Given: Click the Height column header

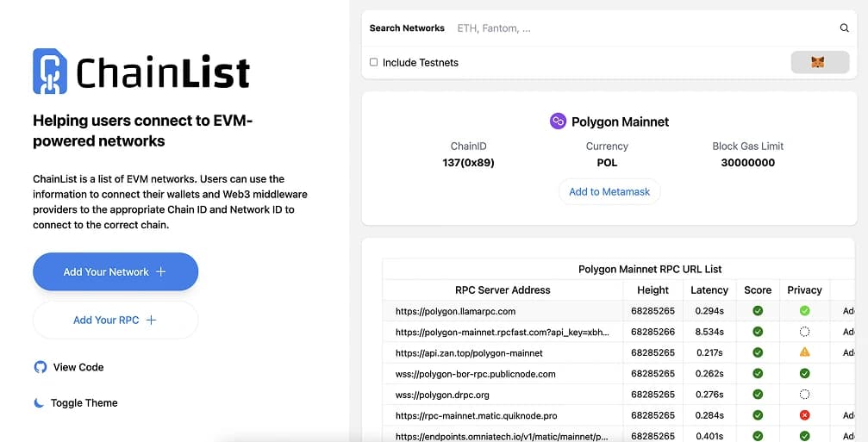Looking at the screenshot, I should (653, 289).
